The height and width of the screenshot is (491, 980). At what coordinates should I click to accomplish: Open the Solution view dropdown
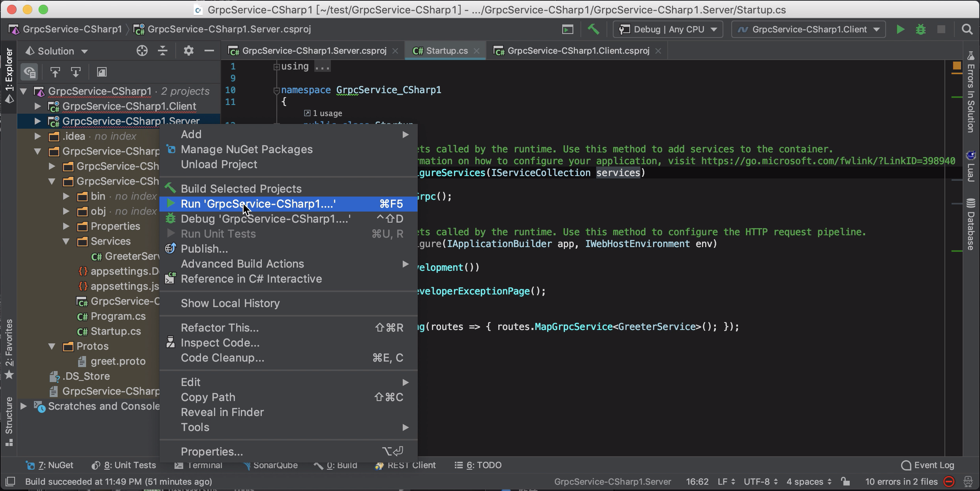point(56,51)
